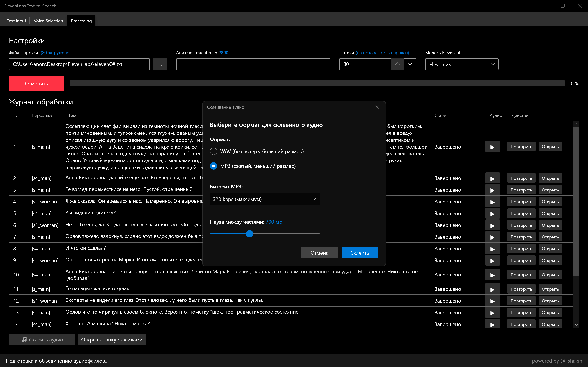Switch to the Text Input tab

(16, 21)
